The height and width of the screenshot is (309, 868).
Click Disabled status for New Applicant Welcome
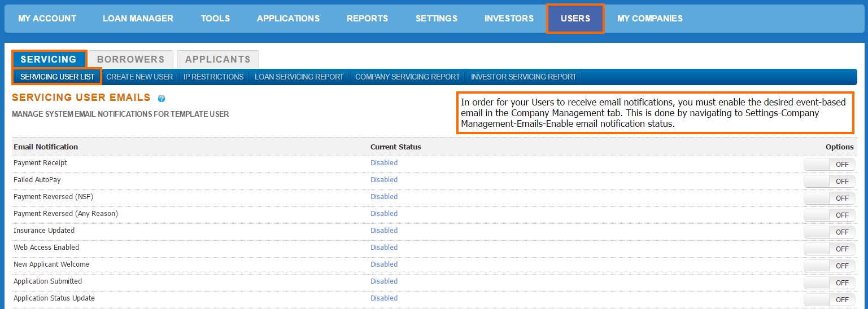tap(384, 264)
